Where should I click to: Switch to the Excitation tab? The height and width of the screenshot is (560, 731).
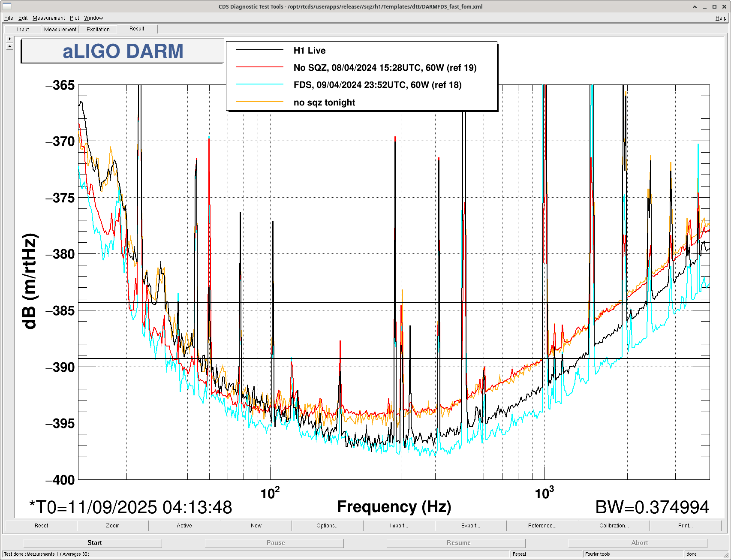(98, 30)
